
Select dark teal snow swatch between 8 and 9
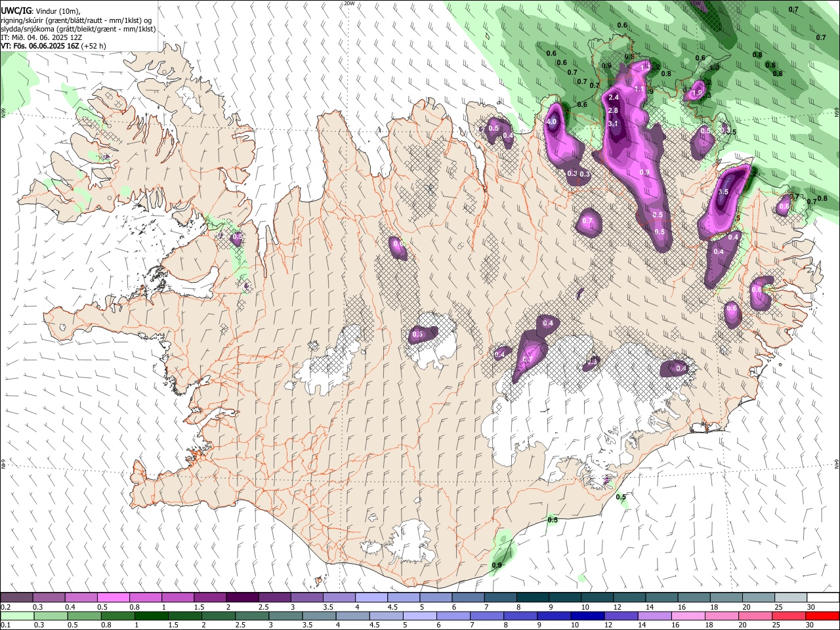pyautogui.click(x=532, y=598)
